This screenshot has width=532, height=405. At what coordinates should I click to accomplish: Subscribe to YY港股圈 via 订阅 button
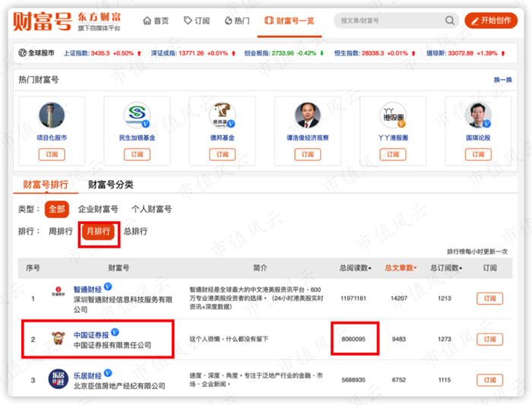tap(393, 154)
